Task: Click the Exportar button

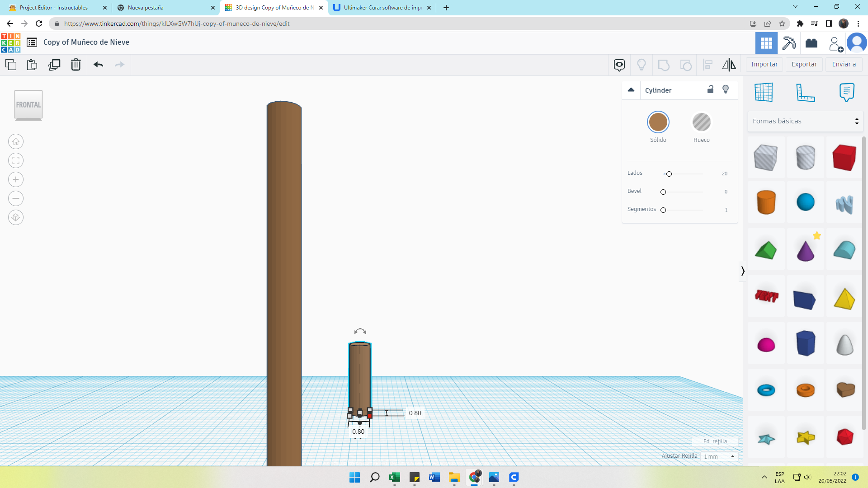Action: (804, 64)
